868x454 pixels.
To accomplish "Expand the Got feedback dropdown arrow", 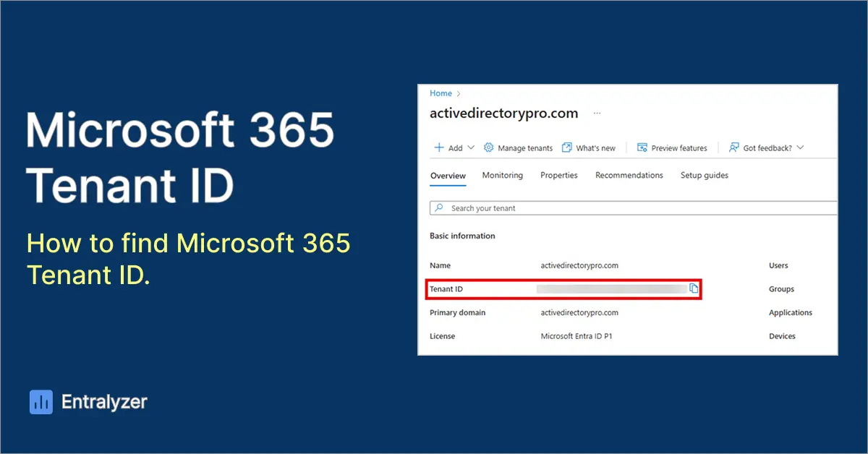I will coord(800,147).
